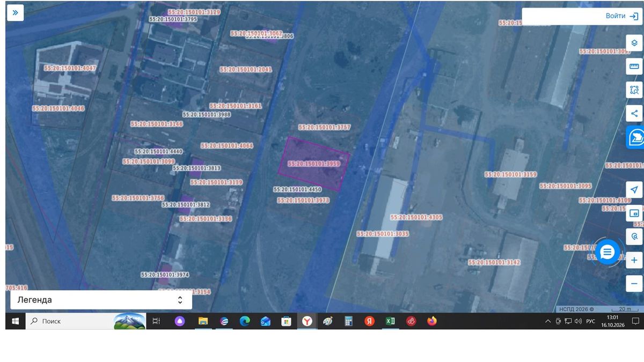Viewport: 644px width, 362px height.
Task: Click the Войти login button
Action: click(x=621, y=16)
